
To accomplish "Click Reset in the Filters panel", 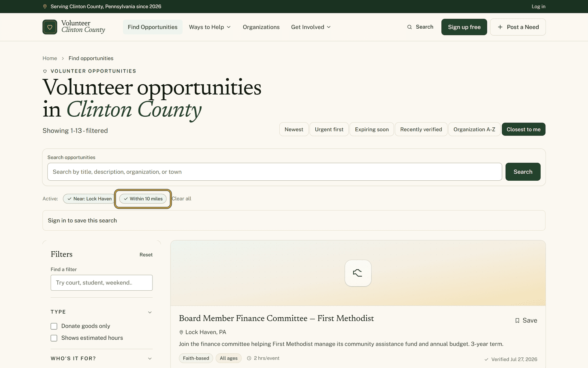I will point(146,255).
